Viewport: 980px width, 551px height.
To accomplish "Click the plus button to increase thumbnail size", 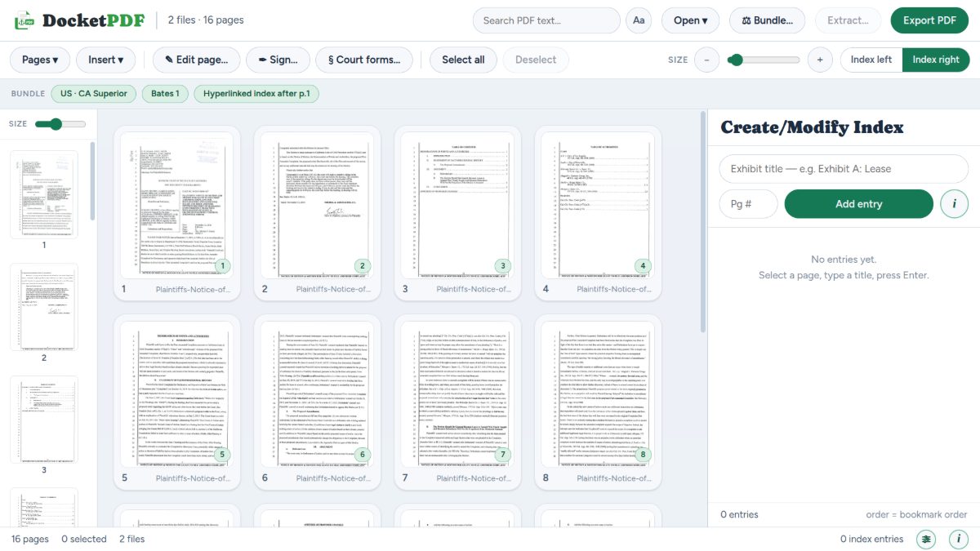I will pyautogui.click(x=820, y=60).
